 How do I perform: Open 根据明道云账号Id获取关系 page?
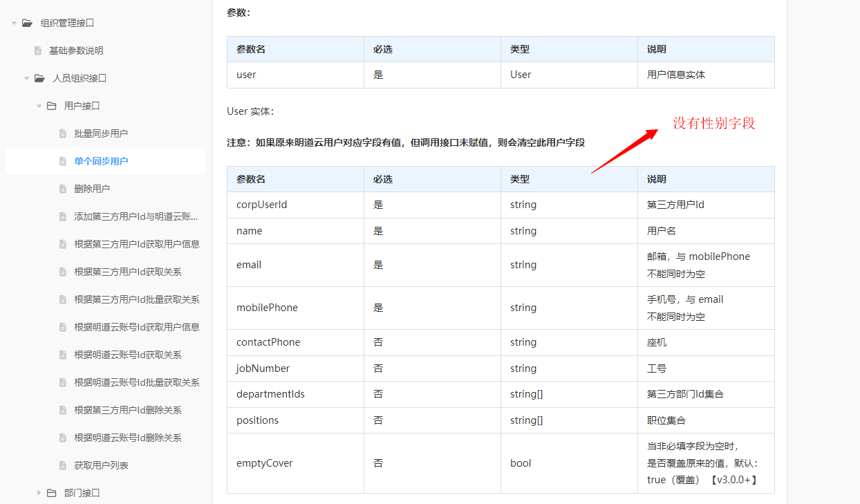tap(128, 355)
